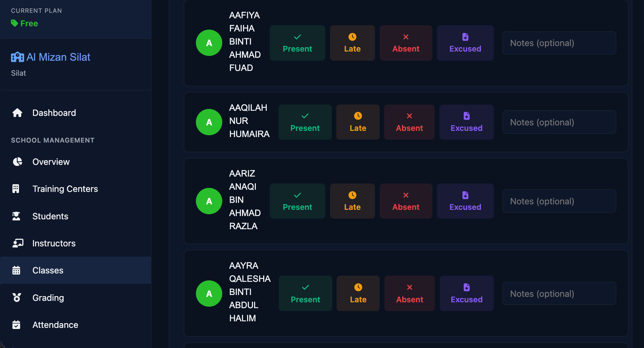Click the Training Centers building icon
This screenshot has height=348, width=644.
16,189
